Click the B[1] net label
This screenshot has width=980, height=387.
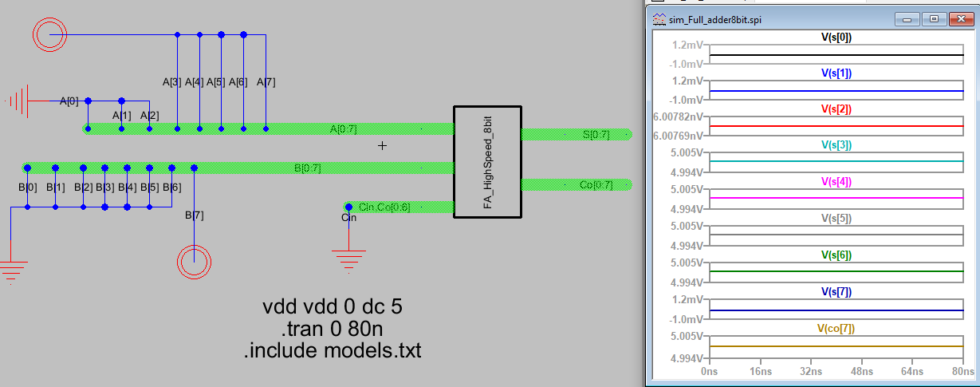56,188
